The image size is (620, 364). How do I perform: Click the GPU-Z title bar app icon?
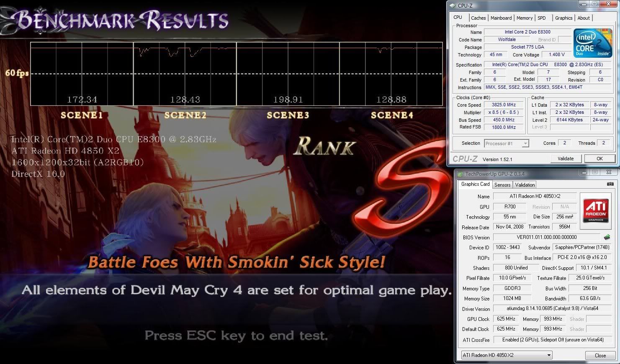coord(460,174)
